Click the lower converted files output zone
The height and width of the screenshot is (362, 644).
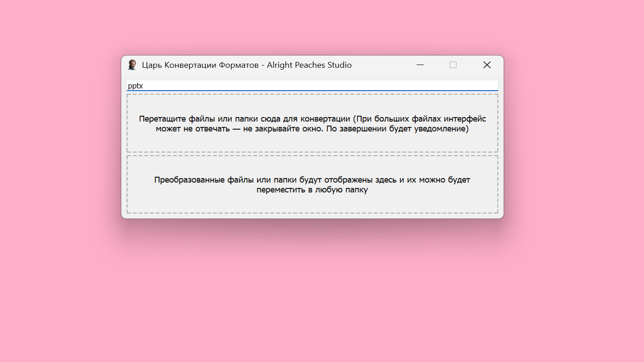coord(312,184)
